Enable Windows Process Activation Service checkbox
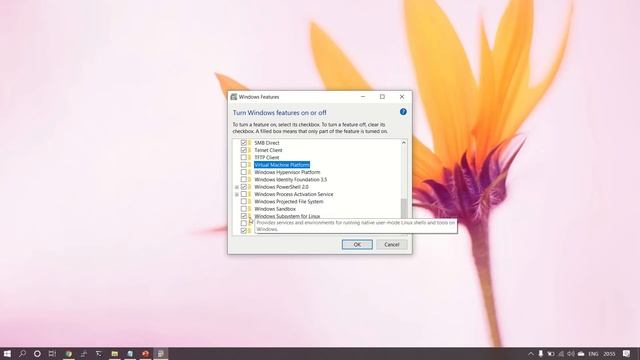This screenshot has height=360, width=640. click(x=244, y=194)
